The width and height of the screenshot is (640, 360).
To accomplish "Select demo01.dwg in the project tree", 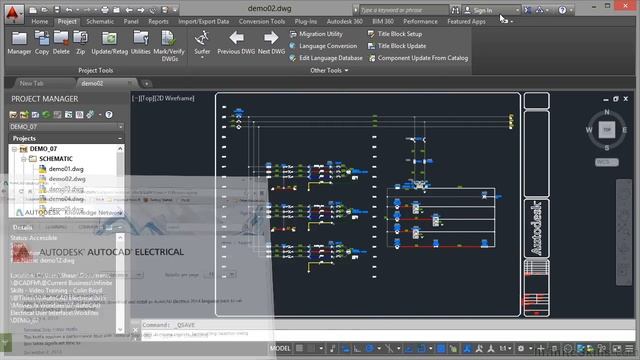I will (x=66, y=169).
